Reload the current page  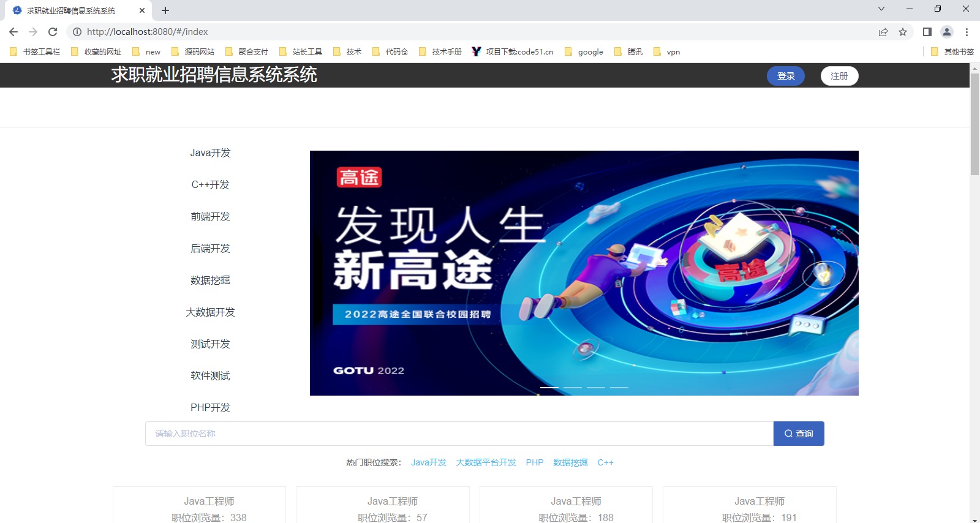[53, 32]
